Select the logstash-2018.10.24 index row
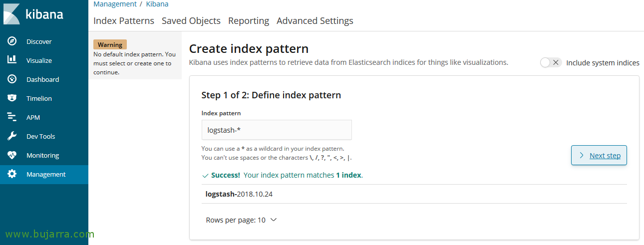The height and width of the screenshot is (245, 644). [239, 194]
